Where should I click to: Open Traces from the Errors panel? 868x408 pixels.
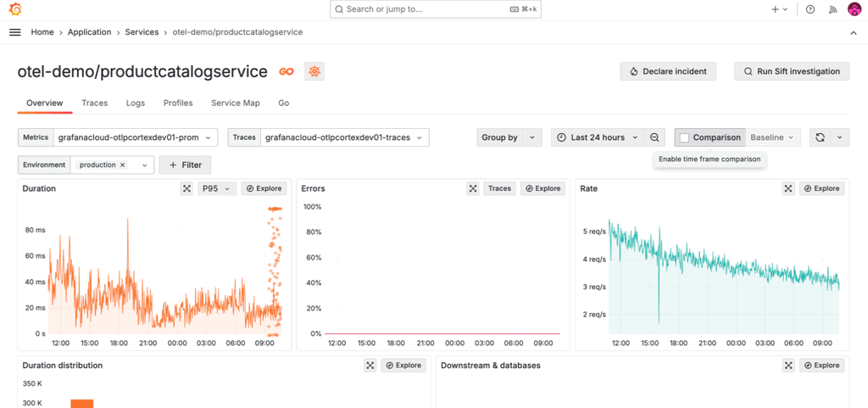click(500, 188)
